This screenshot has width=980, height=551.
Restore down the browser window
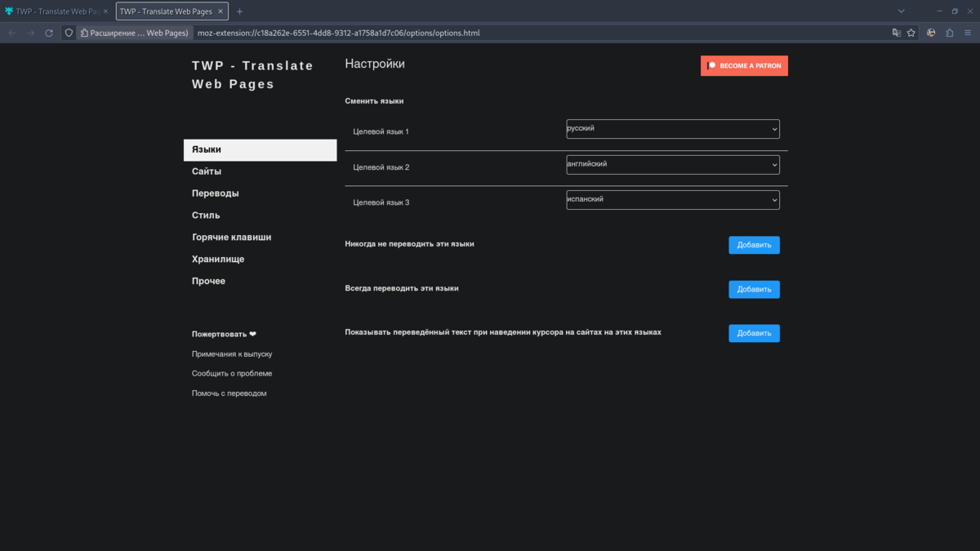pos(955,11)
